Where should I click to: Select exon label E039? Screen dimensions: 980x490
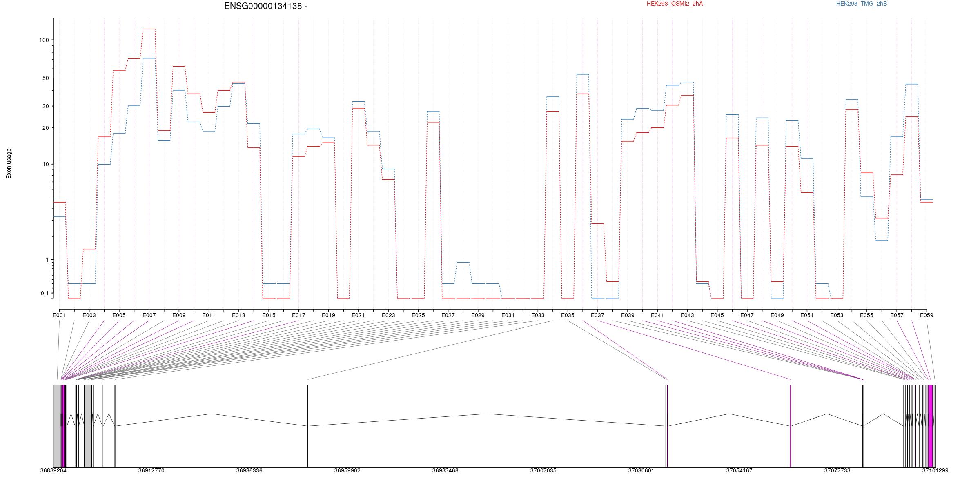(628, 315)
